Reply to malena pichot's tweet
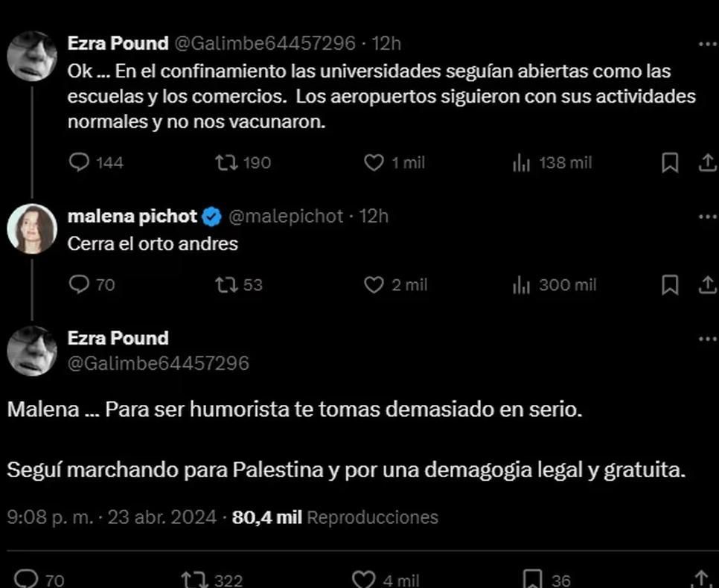This screenshot has width=719, height=588. coord(79,284)
